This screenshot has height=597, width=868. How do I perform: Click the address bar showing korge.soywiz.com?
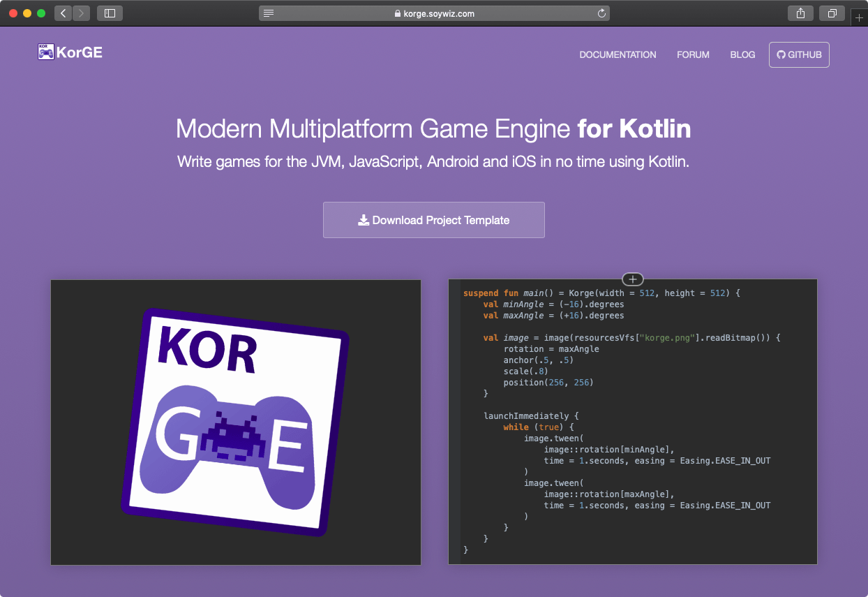click(434, 13)
